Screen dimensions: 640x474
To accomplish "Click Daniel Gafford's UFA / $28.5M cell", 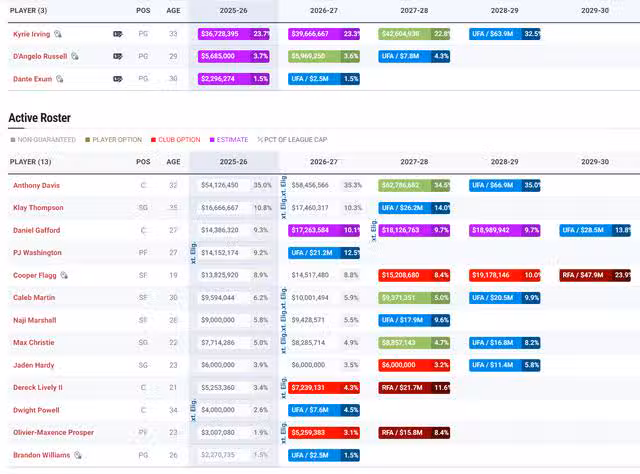I will coord(595,230).
